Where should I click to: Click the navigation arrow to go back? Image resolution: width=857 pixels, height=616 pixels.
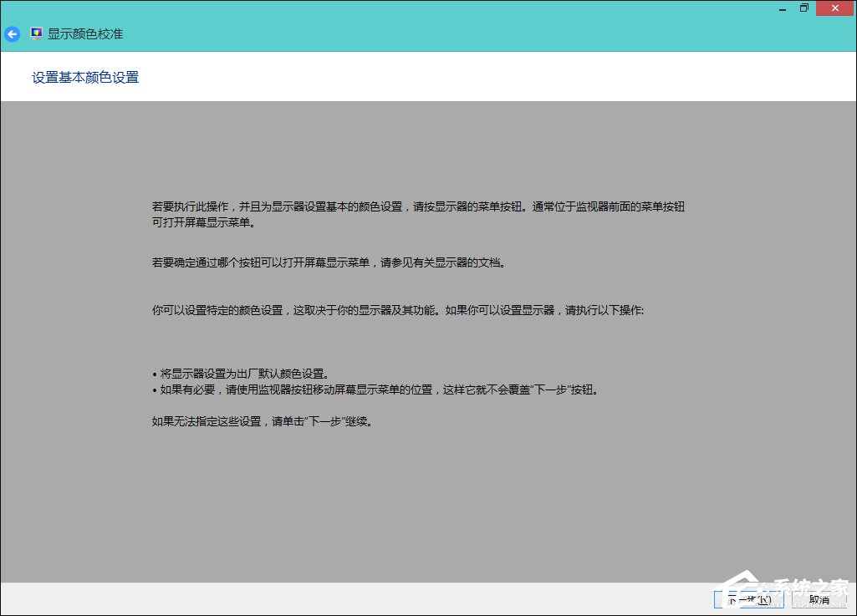pyautogui.click(x=12, y=33)
